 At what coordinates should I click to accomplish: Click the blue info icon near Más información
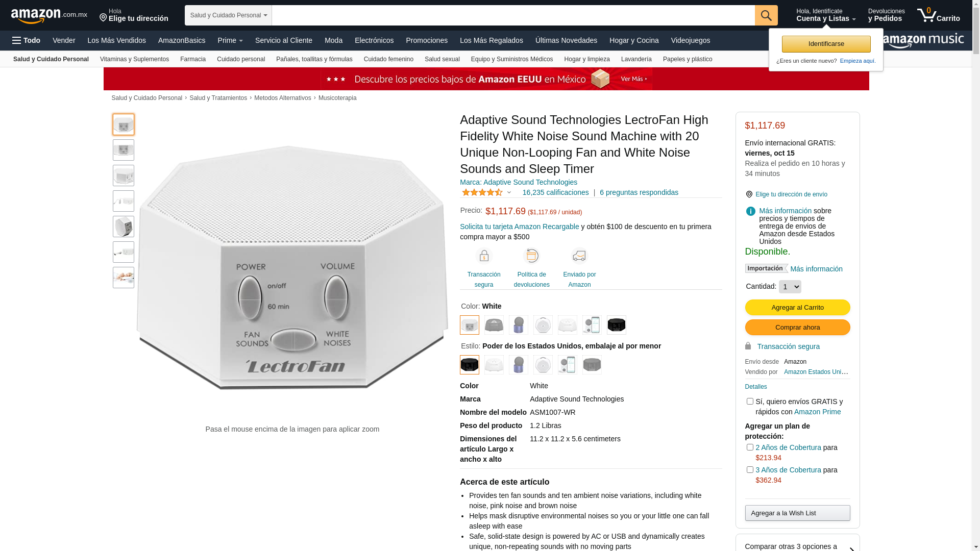[x=750, y=211]
